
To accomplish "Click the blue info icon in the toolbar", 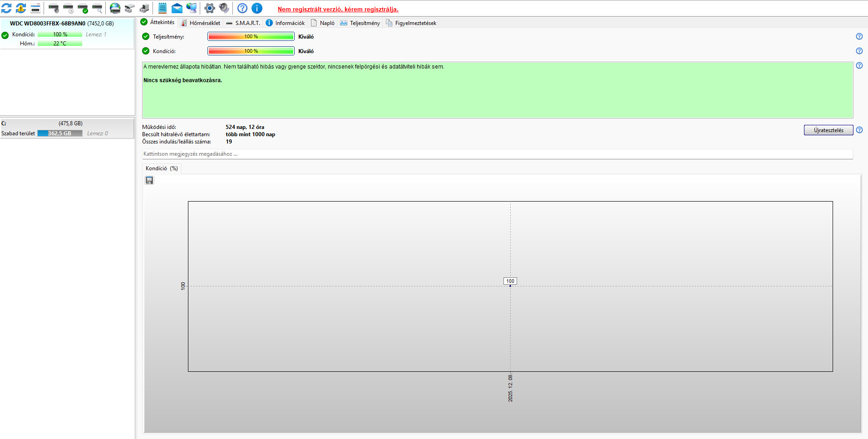I will (257, 8).
